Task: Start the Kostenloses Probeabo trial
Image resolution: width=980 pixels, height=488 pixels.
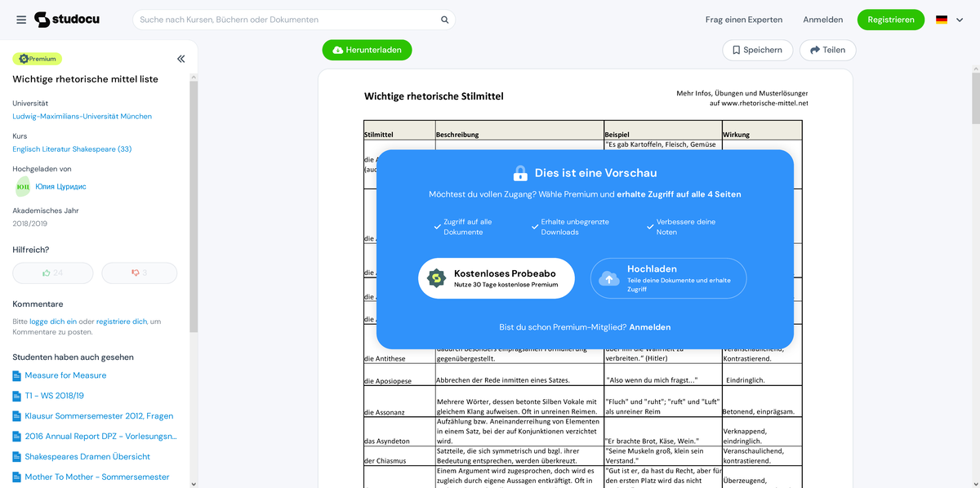Action: coord(496,277)
